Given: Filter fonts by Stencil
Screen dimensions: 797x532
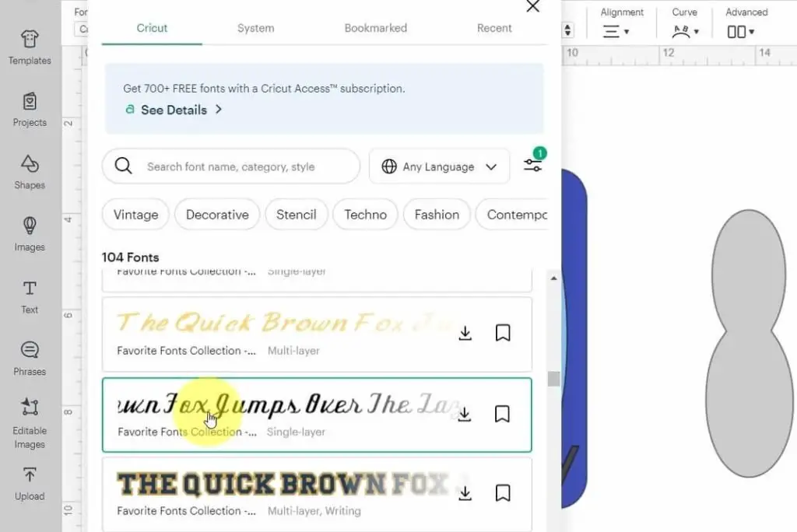Looking at the screenshot, I should 297,215.
